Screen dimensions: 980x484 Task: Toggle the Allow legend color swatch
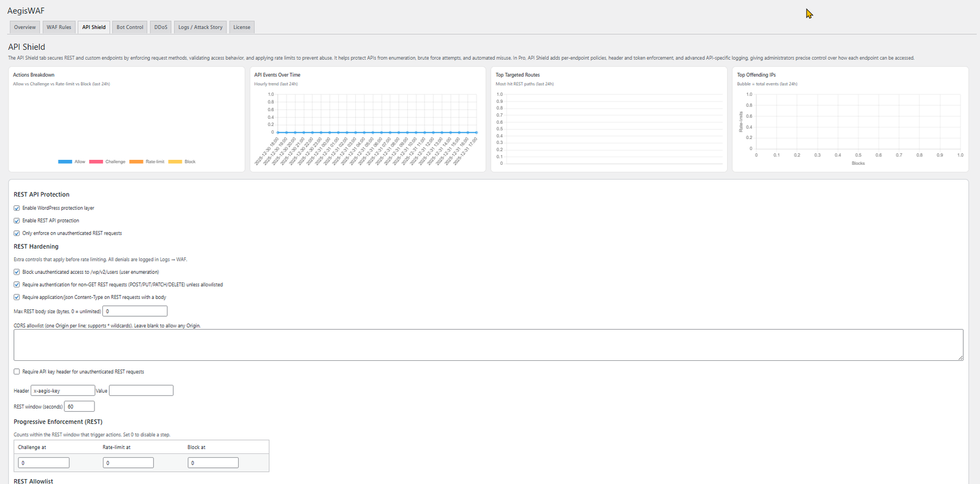click(x=65, y=162)
